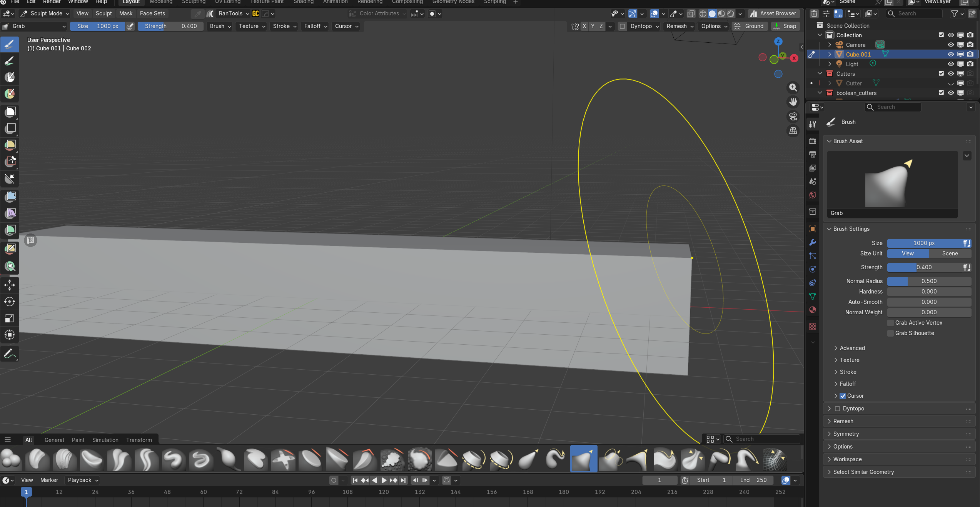The image size is (980, 507).
Task: Toggle Cutters collection exclude checkbox
Action: click(941, 73)
